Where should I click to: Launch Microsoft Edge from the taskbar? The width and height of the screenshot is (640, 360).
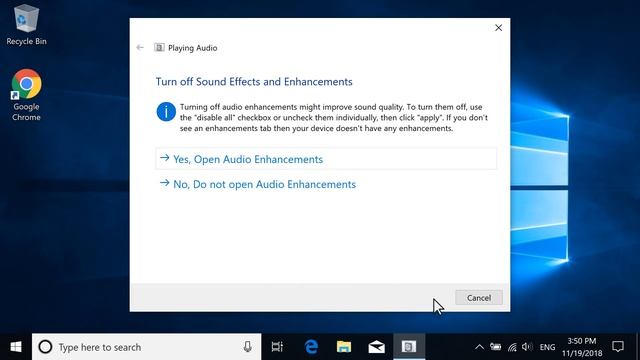pos(311,347)
